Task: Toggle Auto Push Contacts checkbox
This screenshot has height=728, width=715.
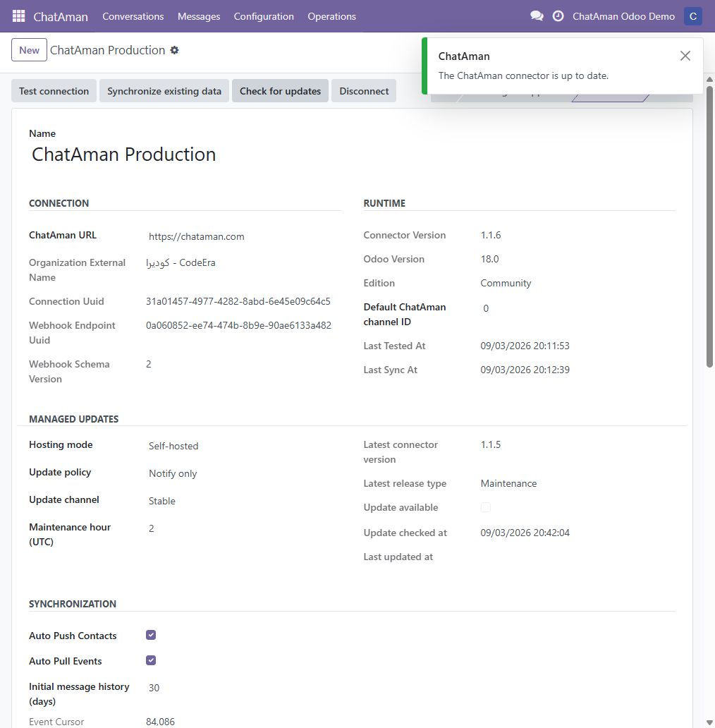Action: tap(151, 635)
